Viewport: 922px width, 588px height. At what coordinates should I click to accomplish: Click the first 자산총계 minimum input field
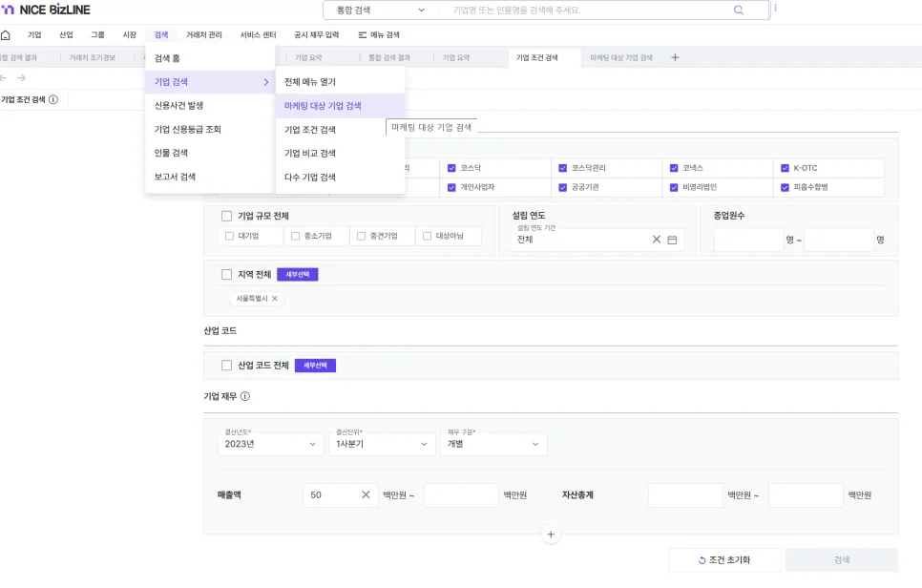[x=684, y=494]
